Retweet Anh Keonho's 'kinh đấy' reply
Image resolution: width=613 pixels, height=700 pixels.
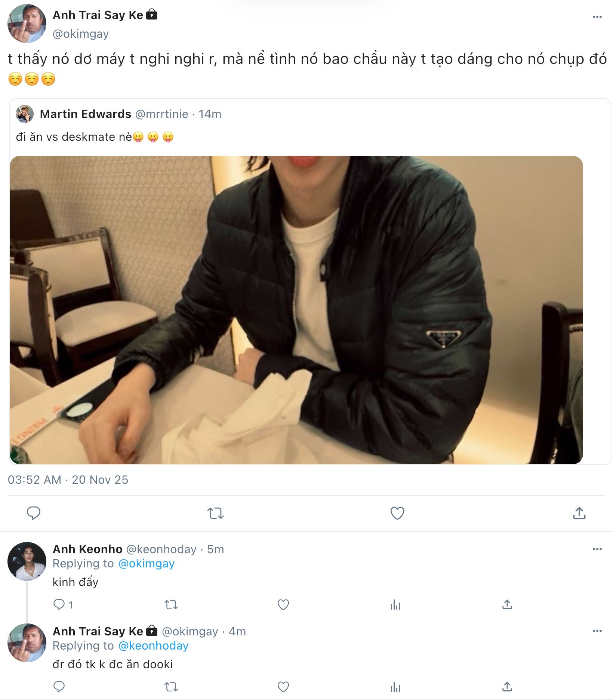click(x=171, y=604)
